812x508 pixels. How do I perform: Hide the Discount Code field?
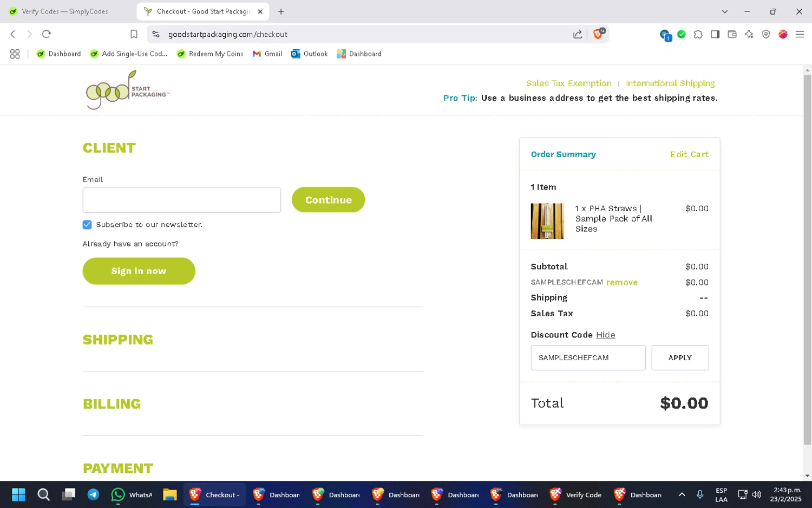tap(606, 335)
